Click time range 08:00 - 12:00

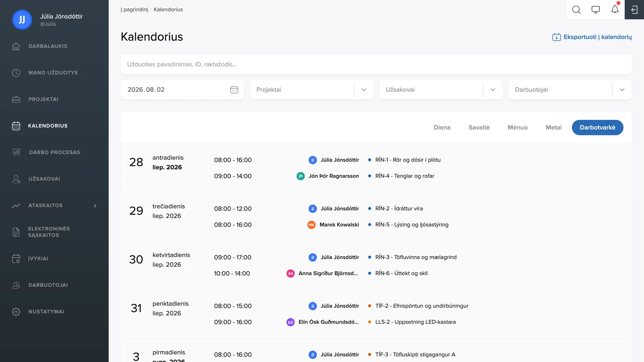(x=233, y=209)
